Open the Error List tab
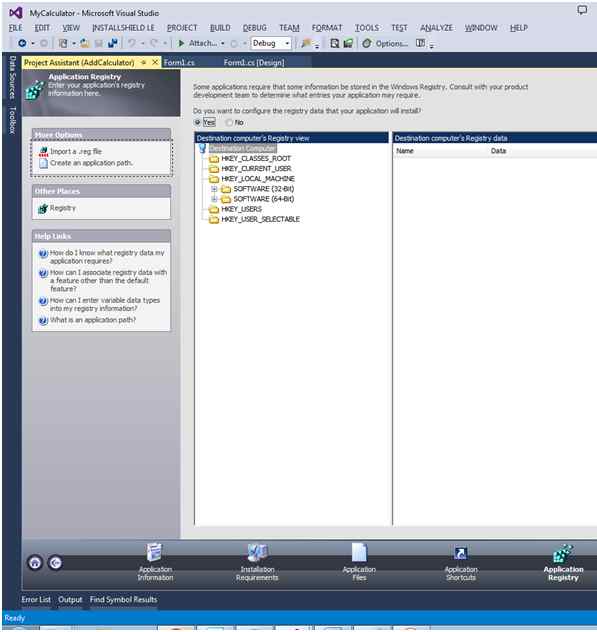The height and width of the screenshot is (632, 597). [36, 599]
